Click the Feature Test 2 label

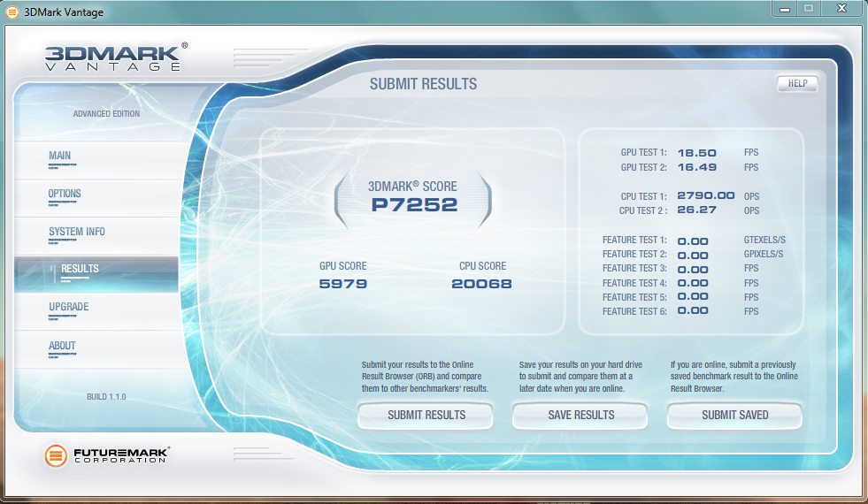(x=634, y=255)
